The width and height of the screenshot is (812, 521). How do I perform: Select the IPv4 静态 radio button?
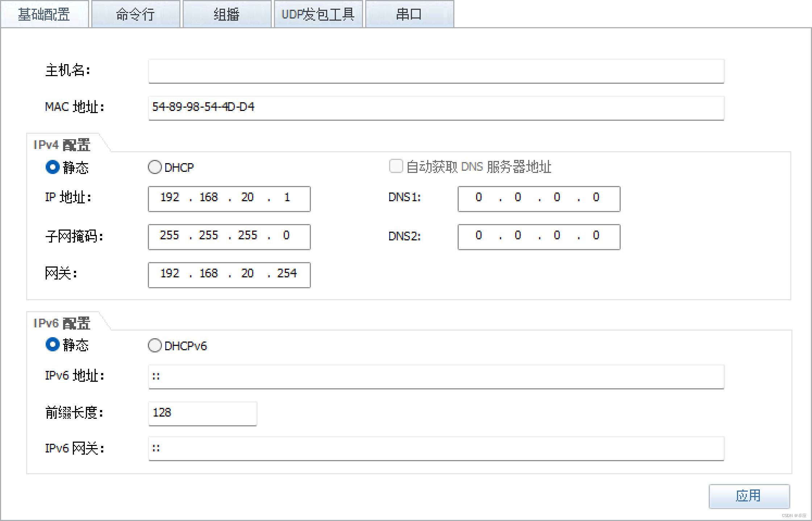pyautogui.click(x=53, y=167)
